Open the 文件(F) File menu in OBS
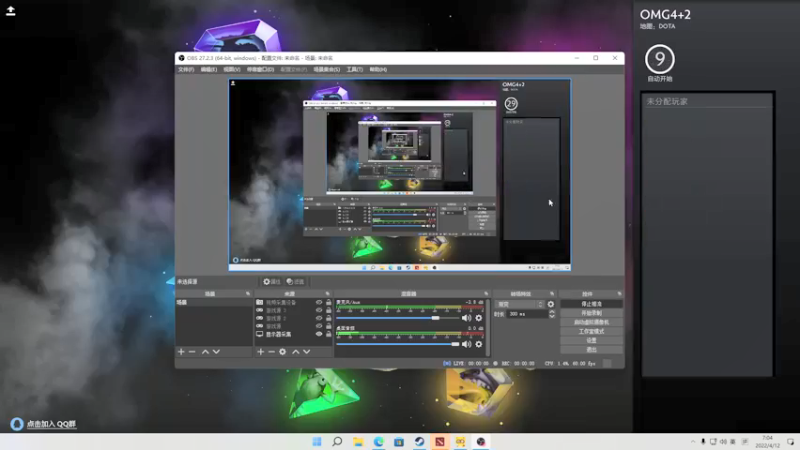 pyautogui.click(x=186, y=69)
